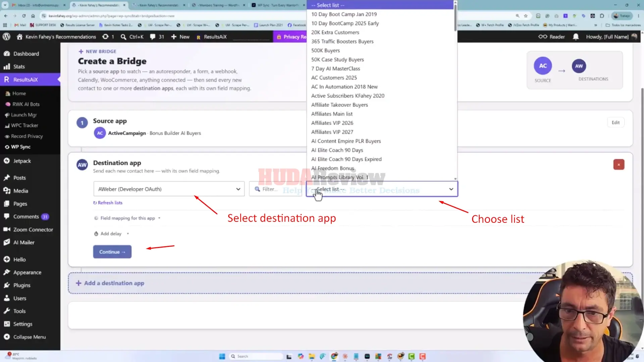Open ResultsAiX from the admin bar

[211, 37]
